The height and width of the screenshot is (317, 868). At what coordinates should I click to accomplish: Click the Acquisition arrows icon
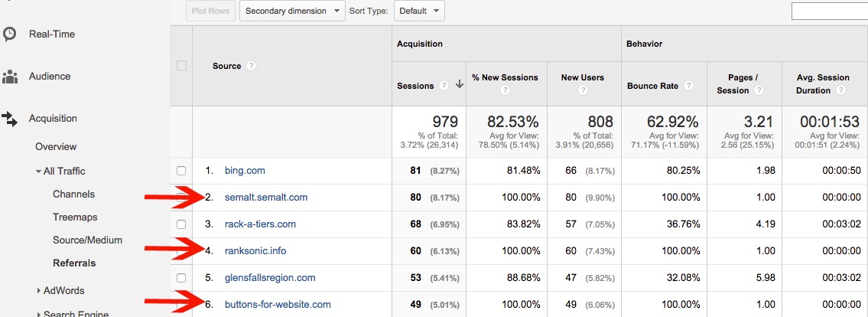[x=10, y=119]
